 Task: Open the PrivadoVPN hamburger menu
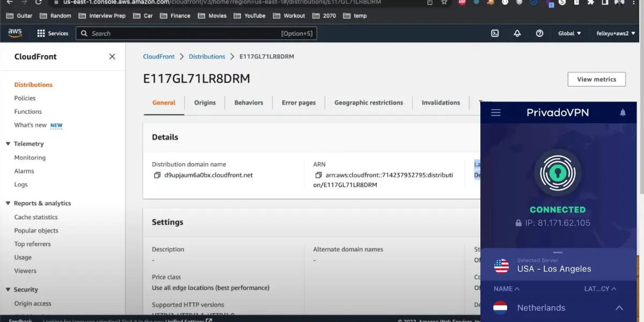click(x=496, y=113)
